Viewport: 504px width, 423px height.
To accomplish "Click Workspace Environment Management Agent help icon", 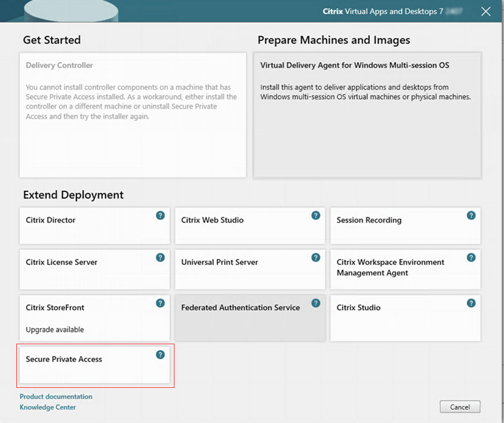I will (x=471, y=258).
